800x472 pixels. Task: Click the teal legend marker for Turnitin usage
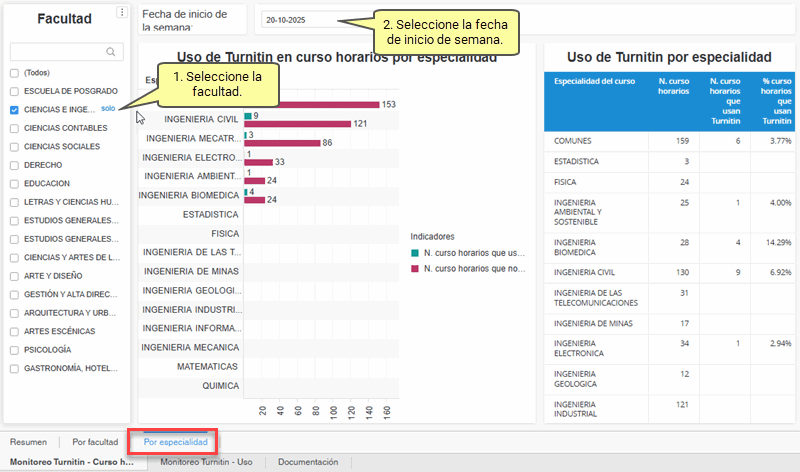point(415,253)
